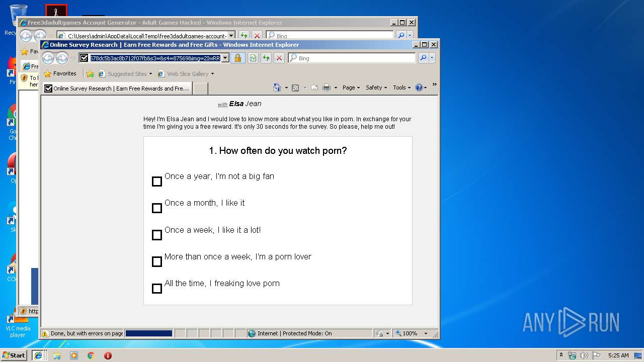Image resolution: width=644 pixels, height=362 pixels.
Task: Show hidden tray icons arrow
Action: (561, 355)
